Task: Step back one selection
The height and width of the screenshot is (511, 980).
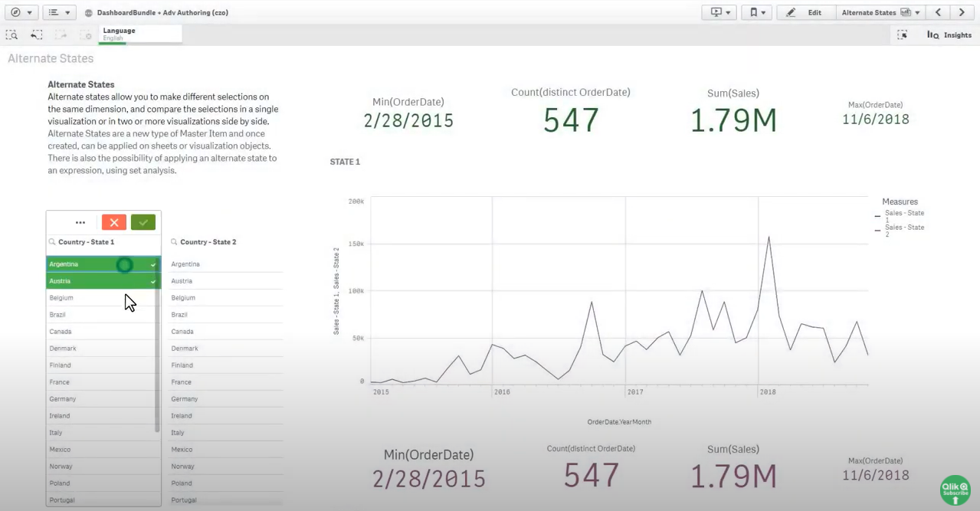Action: 36,35
